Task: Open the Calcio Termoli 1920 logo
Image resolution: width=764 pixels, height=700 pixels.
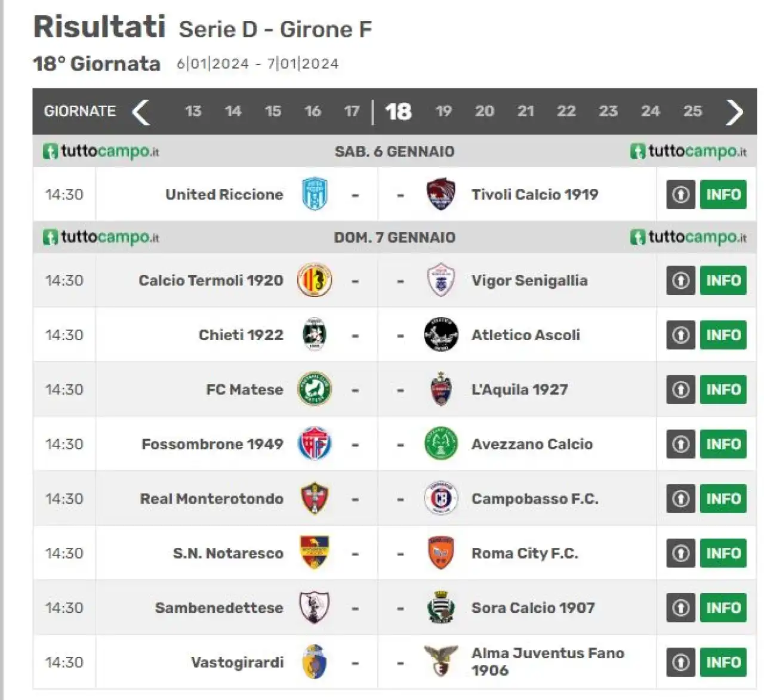Action: [x=314, y=280]
